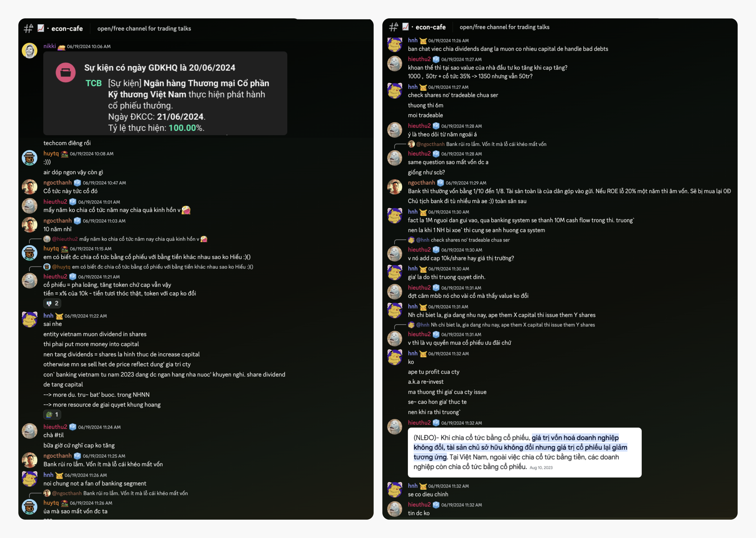756x538 pixels.
Task: Jump to replied @hieuthu2 message above huytq 11:15
Action: (x=125, y=239)
